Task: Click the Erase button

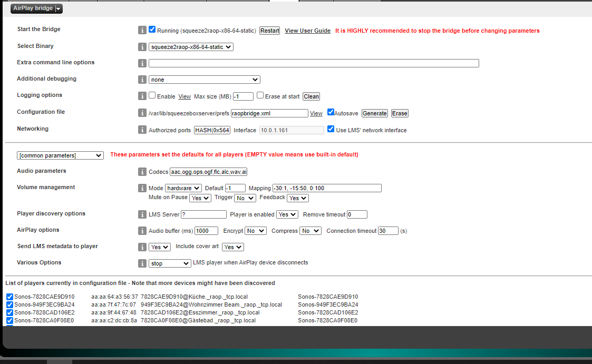Action: coord(400,113)
